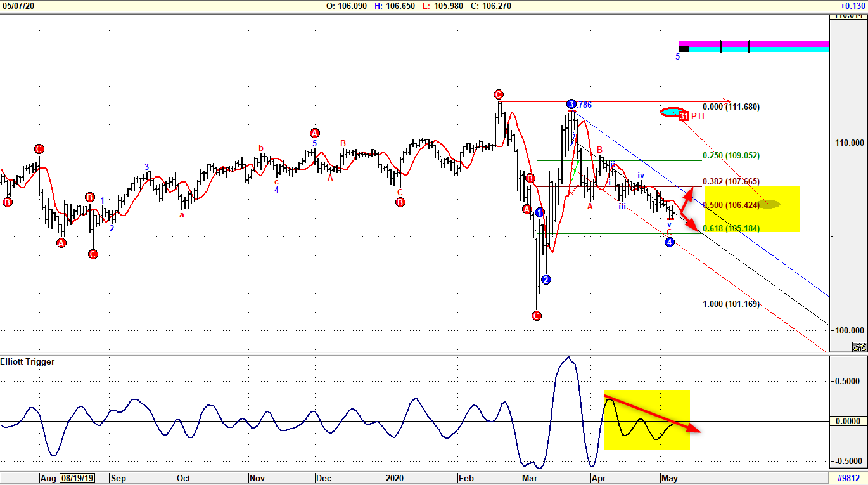Click the red circled C at March low

pos(537,315)
